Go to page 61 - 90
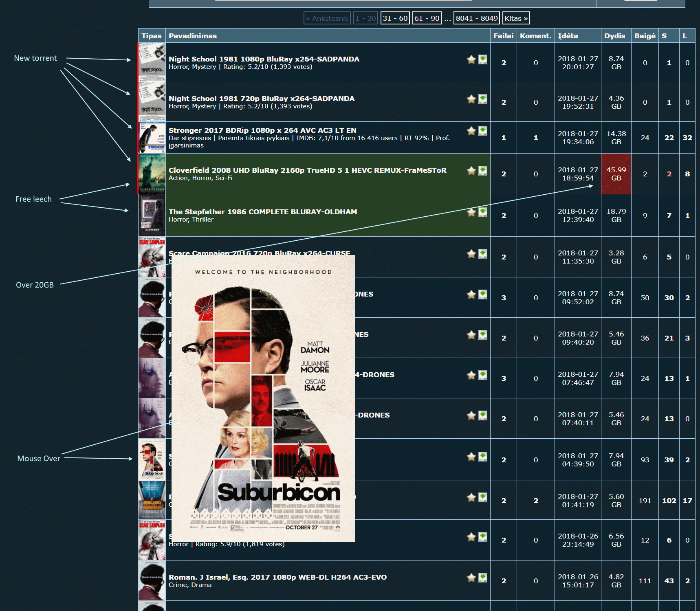Viewport: 700px width, 611px height. tap(427, 18)
